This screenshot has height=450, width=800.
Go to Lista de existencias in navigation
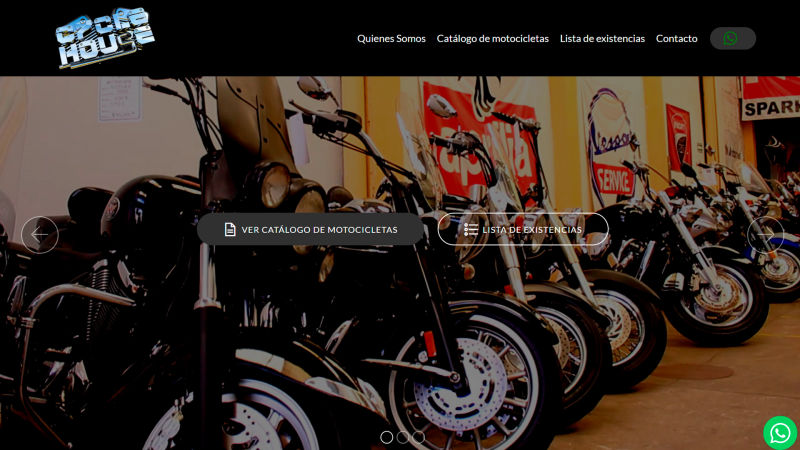(x=602, y=38)
